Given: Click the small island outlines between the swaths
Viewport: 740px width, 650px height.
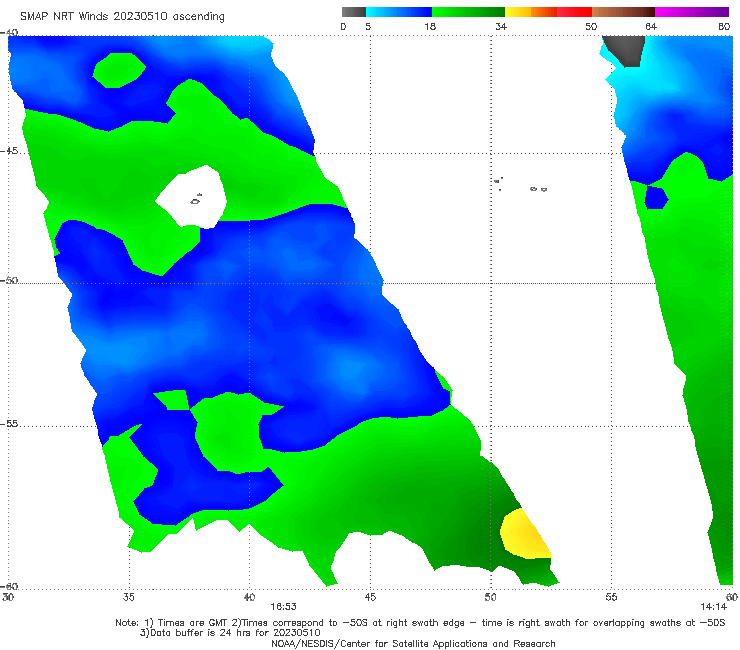Looking at the screenshot, I should tap(521, 184).
